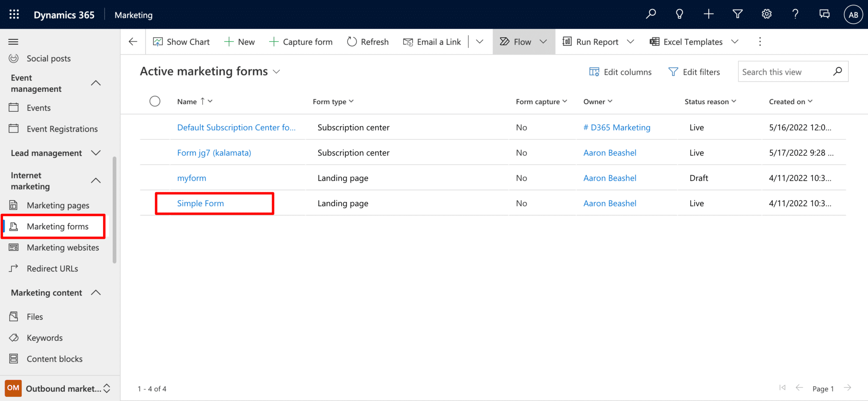This screenshot has height=401, width=868.
Task: Open Edit filters for the view
Action: coord(694,72)
